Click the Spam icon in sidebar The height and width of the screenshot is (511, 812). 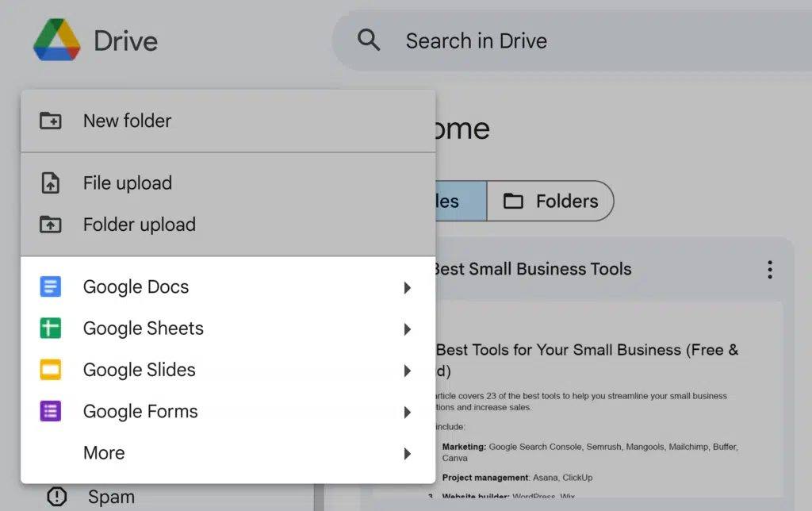point(57,497)
